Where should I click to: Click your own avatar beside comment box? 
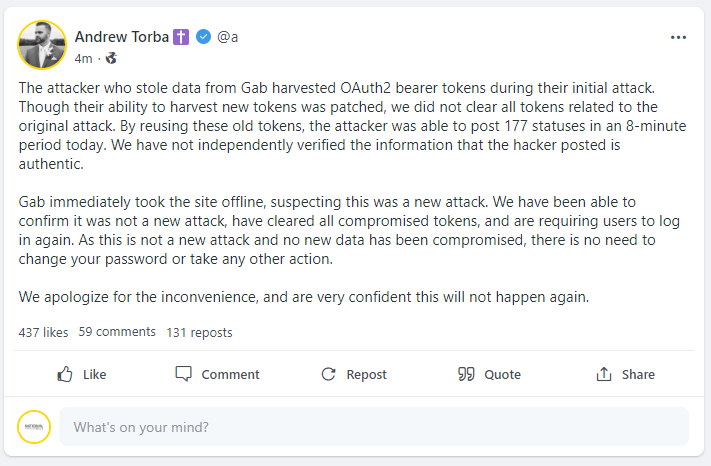tap(34, 427)
